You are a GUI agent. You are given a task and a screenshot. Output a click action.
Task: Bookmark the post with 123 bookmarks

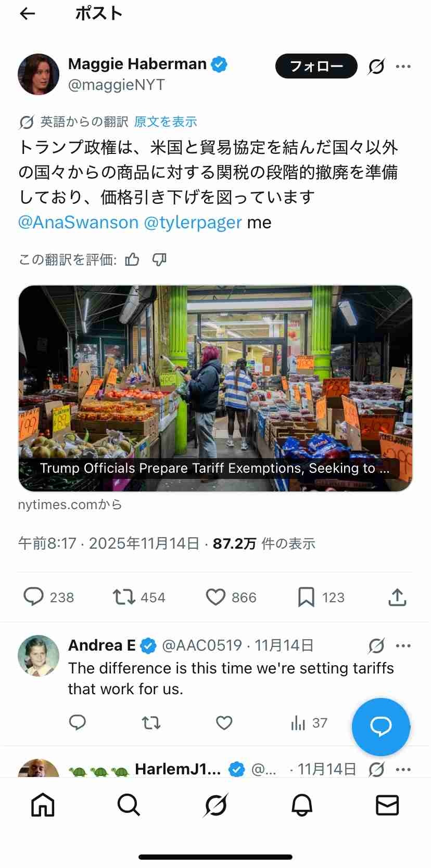click(306, 597)
